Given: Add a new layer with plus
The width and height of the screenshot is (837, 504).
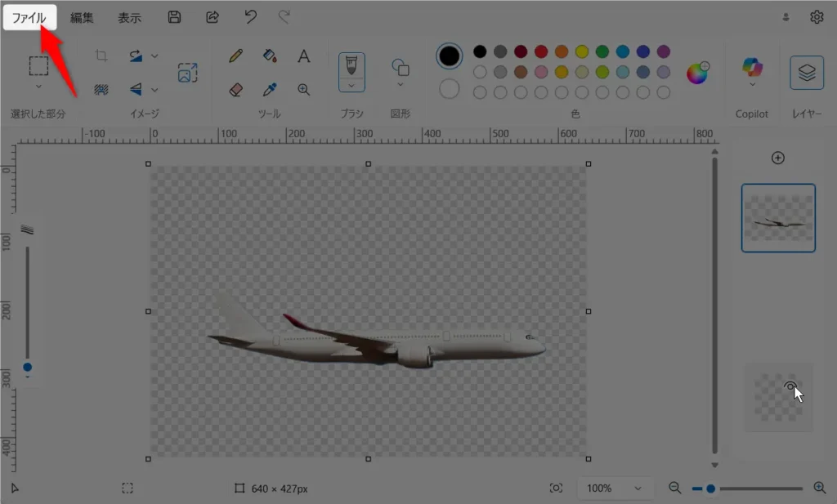Looking at the screenshot, I should (x=778, y=158).
